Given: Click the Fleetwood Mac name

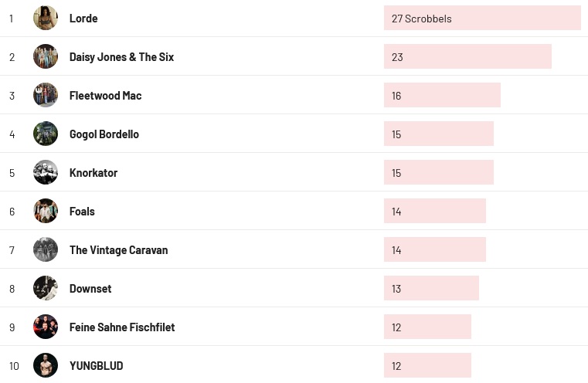Looking at the screenshot, I should pos(105,95).
